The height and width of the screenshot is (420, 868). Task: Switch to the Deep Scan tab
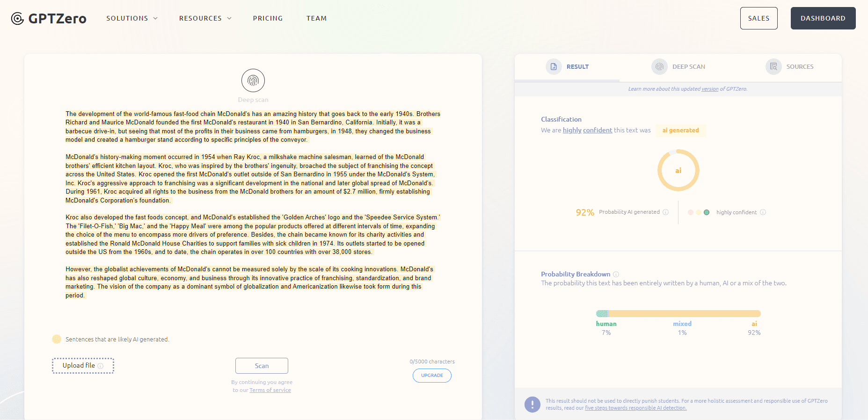678,67
